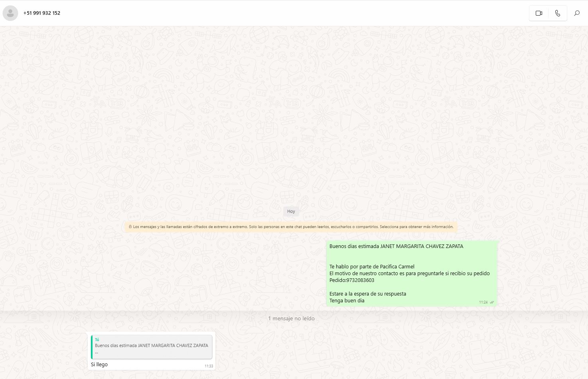Open contact info via +51 991 932 152

42,13
